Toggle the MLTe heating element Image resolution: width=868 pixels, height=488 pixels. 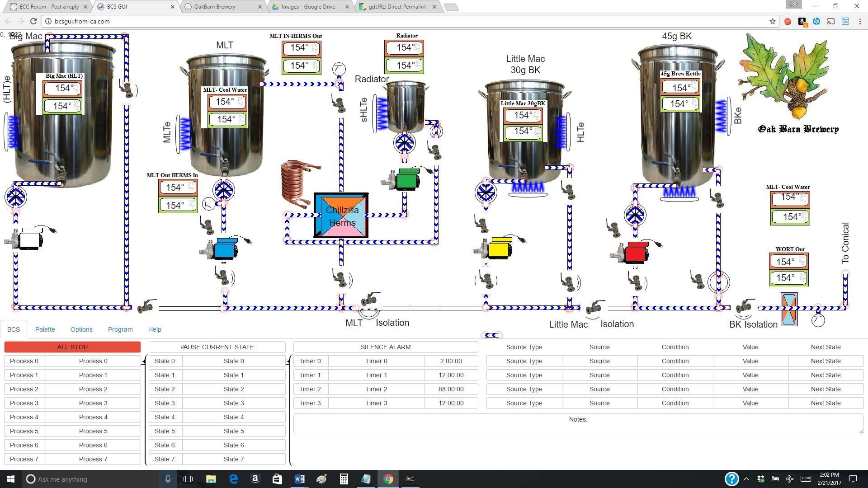184,134
